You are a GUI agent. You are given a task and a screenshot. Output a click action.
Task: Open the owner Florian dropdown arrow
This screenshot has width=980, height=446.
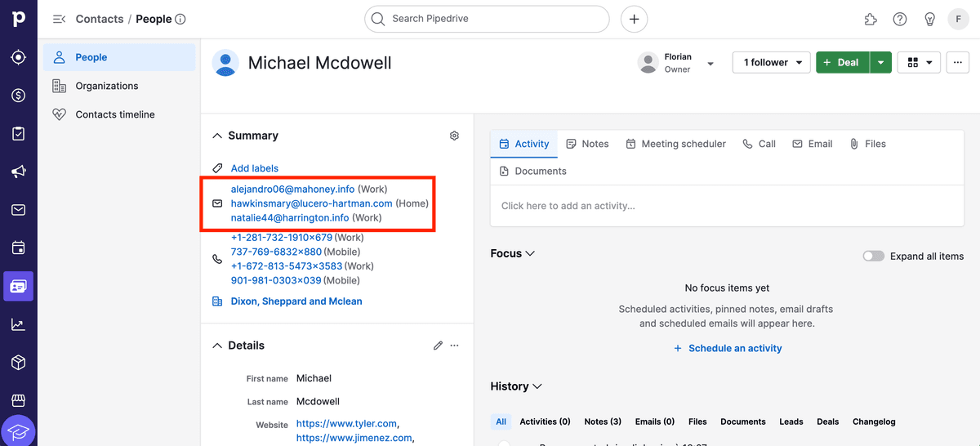click(x=710, y=64)
